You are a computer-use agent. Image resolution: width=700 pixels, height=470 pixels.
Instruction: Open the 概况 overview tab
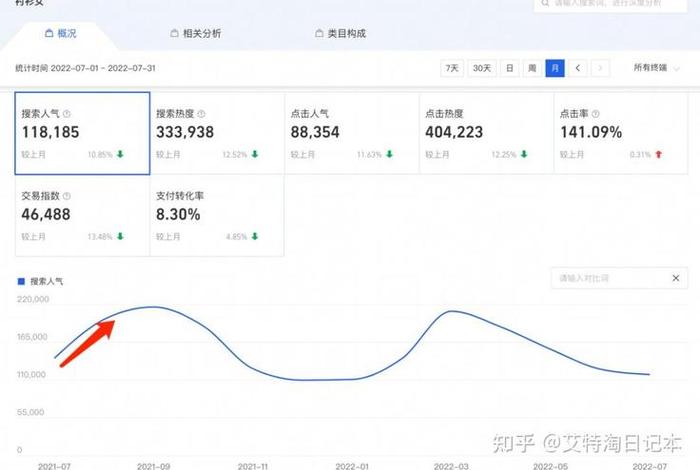pyautogui.click(x=60, y=33)
